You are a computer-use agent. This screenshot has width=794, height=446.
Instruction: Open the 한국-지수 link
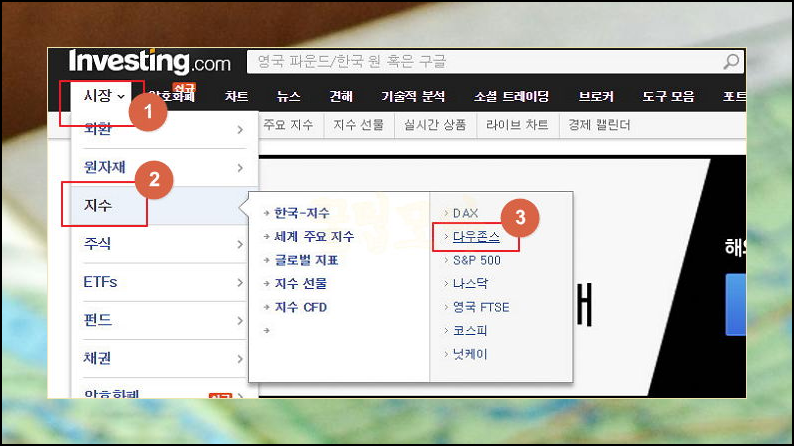click(302, 213)
